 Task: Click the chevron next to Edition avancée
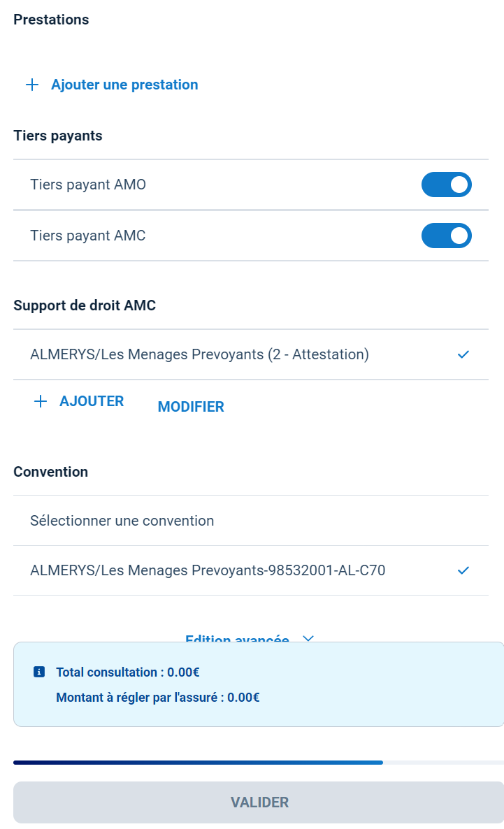308,638
